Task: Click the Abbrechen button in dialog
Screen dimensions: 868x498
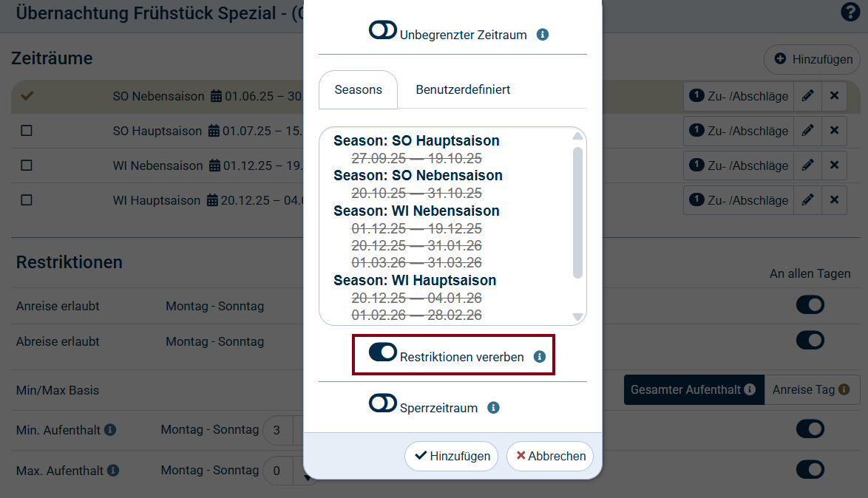Action: (550, 457)
